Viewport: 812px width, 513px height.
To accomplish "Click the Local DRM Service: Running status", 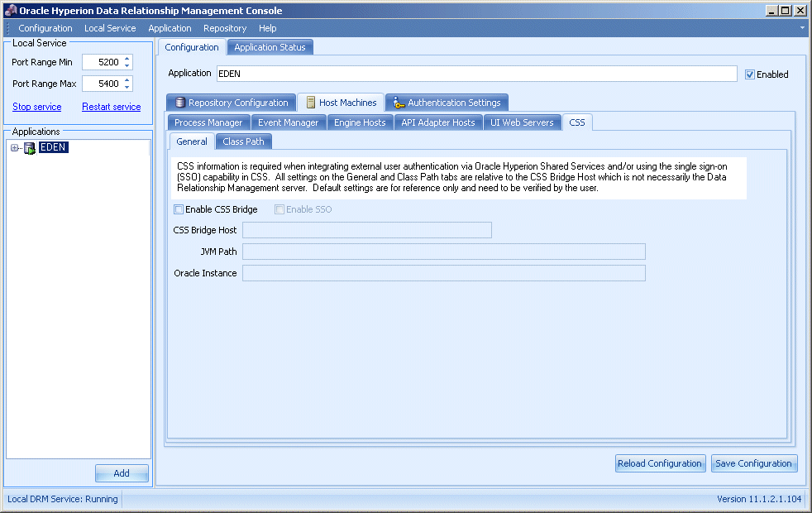I will (x=63, y=499).
